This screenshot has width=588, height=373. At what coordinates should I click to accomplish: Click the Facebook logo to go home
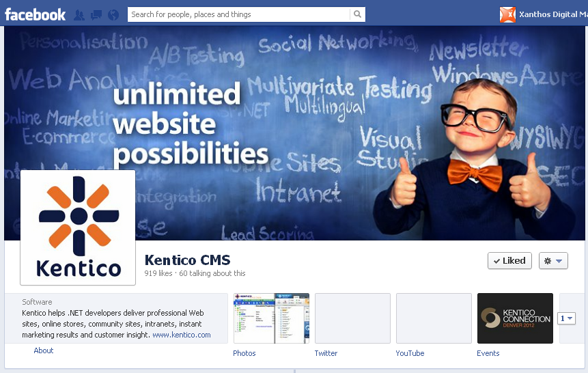[x=36, y=14]
